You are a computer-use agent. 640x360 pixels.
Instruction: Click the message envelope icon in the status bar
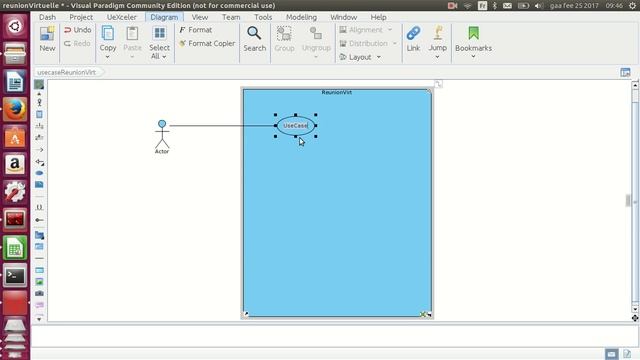[x=611, y=354]
